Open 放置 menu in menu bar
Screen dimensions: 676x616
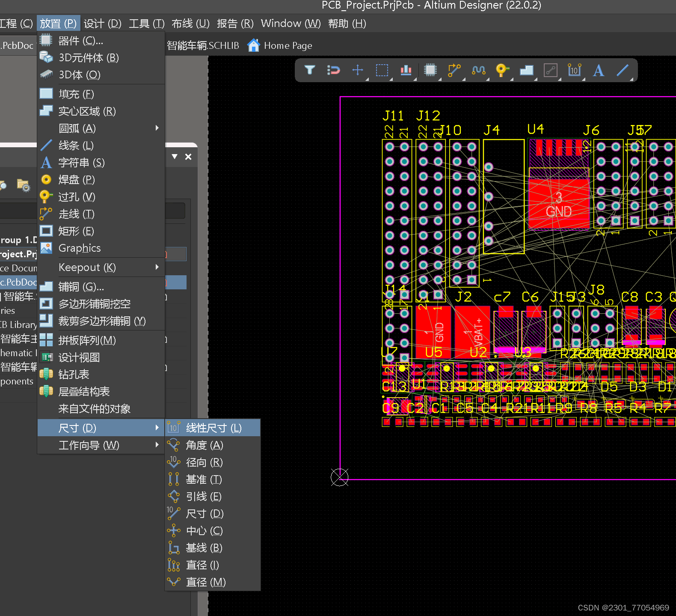click(58, 24)
